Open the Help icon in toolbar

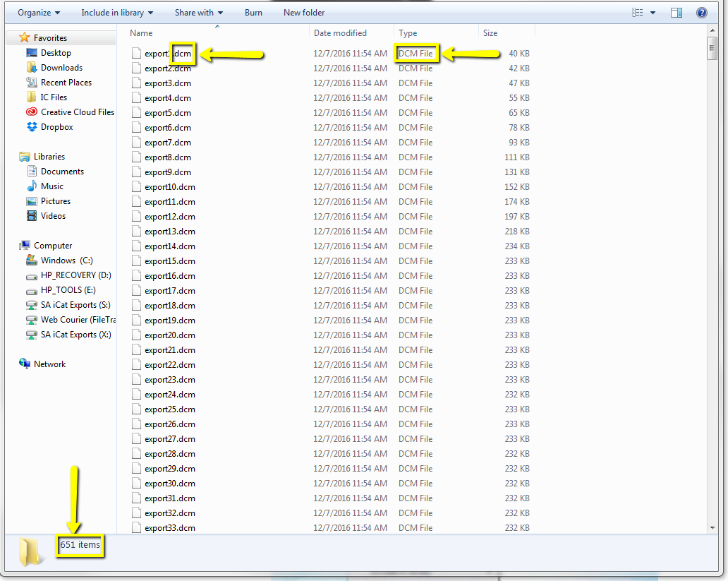tap(701, 13)
